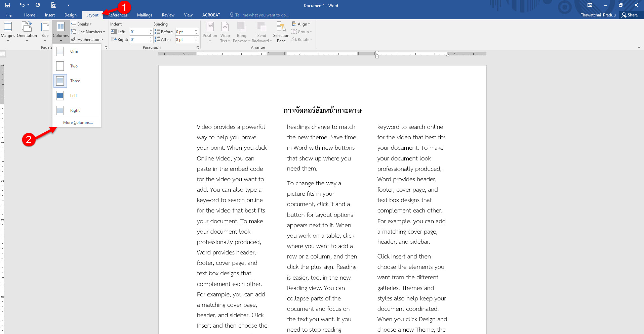Click the Share button
644x334 pixels.
pyautogui.click(x=630, y=15)
